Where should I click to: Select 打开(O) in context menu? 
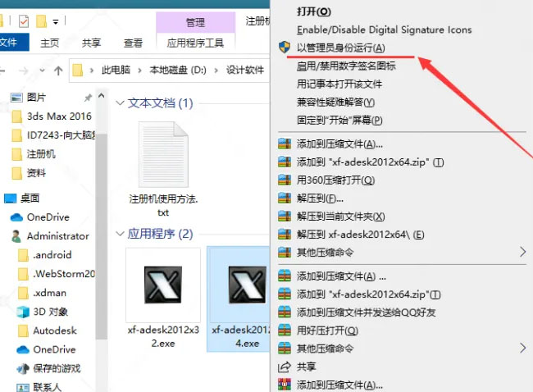(314, 11)
